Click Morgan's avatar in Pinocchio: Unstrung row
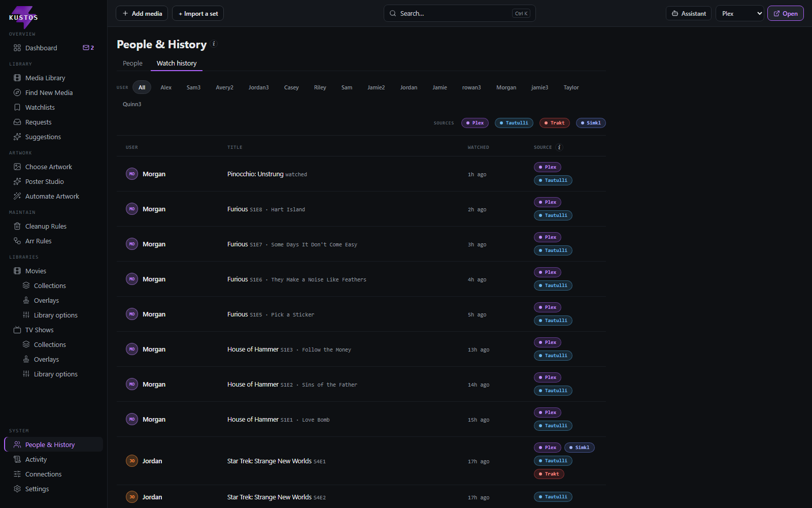The width and height of the screenshot is (812, 508). pyautogui.click(x=132, y=174)
